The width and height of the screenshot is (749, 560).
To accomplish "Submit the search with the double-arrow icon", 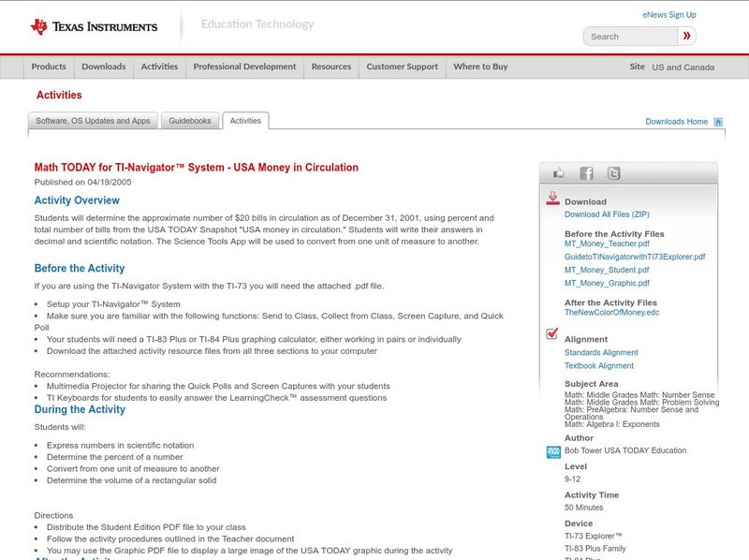I will [687, 36].
